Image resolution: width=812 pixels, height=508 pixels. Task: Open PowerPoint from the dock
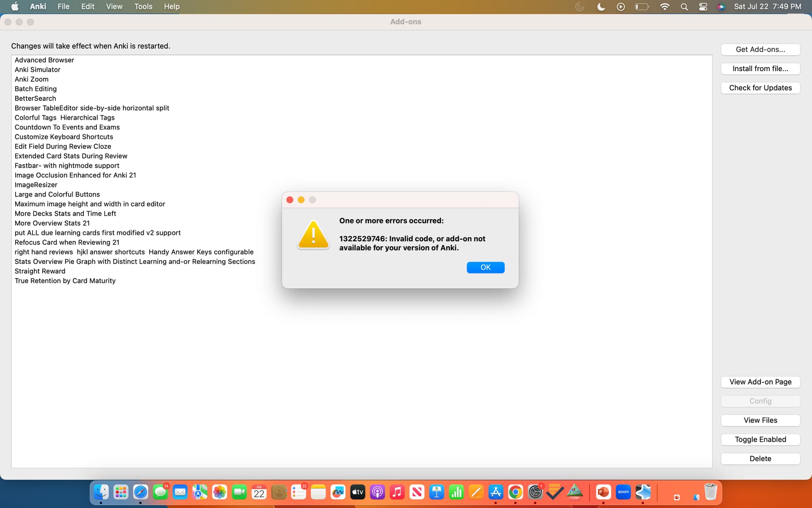(603, 492)
